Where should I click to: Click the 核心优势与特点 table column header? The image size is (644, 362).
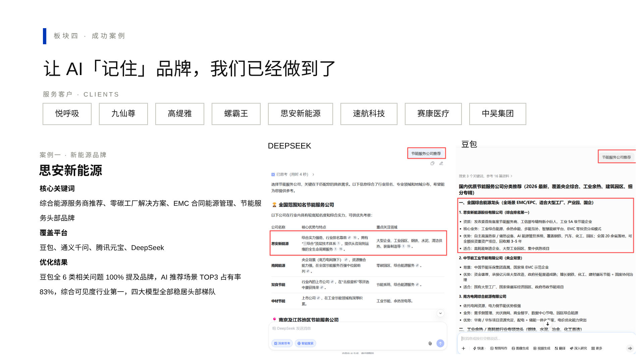[314, 227]
